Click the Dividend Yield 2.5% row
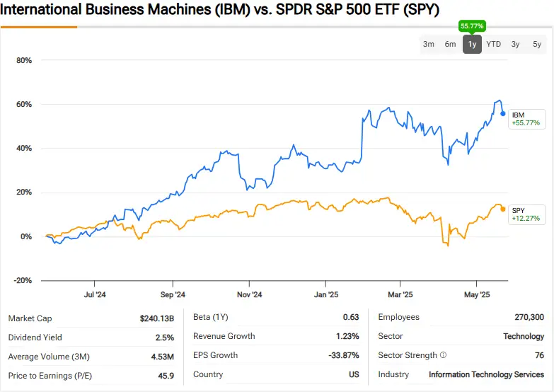 tap(91, 338)
